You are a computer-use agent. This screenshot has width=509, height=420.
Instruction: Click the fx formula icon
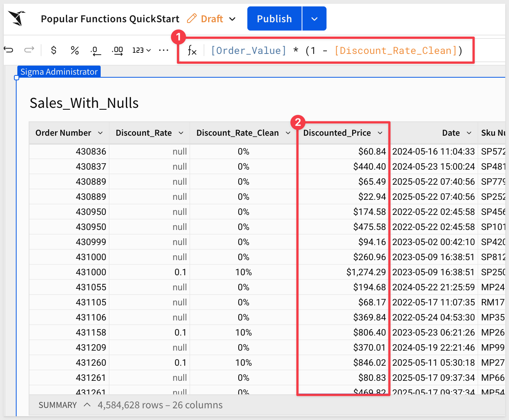(x=192, y=51)
